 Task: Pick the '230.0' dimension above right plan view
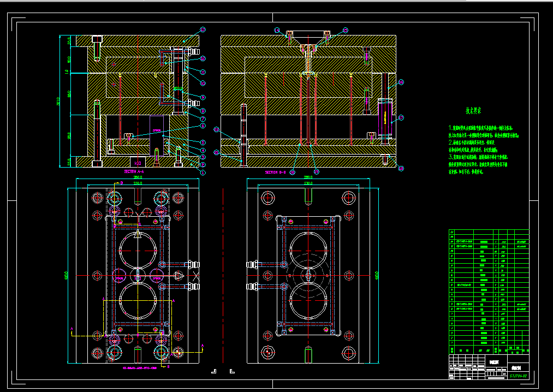[308, 183]
